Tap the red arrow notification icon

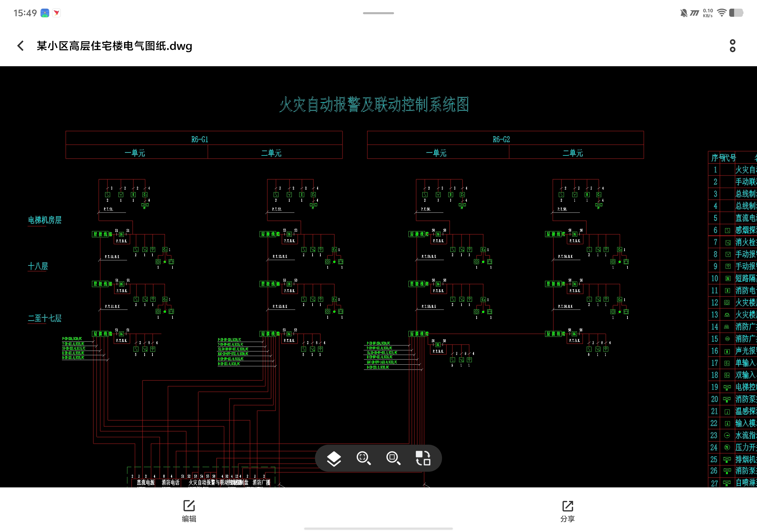click(x=57, y=13)
